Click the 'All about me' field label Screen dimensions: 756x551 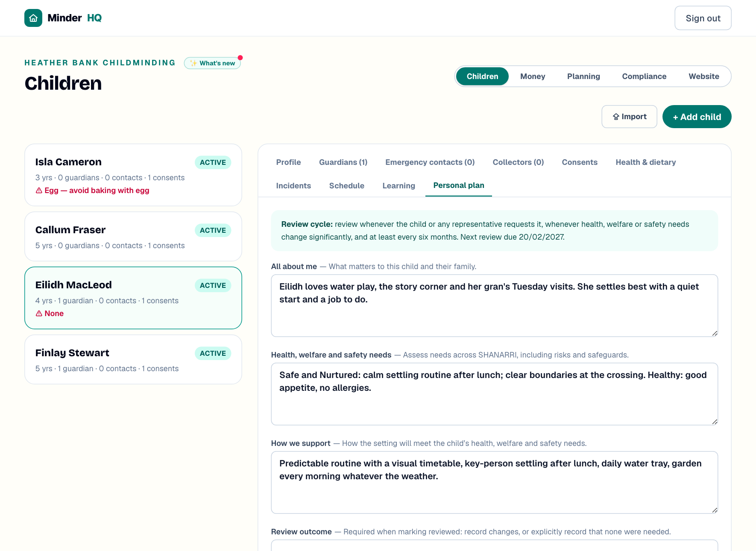[x=294, y=267]
